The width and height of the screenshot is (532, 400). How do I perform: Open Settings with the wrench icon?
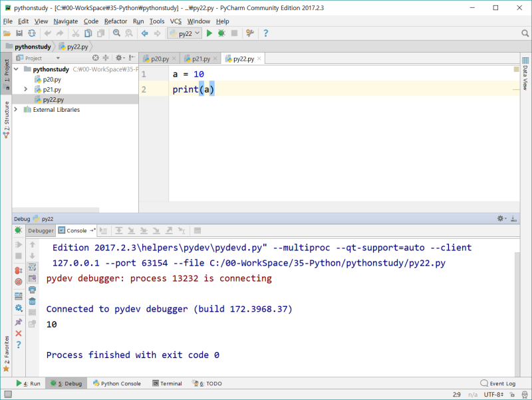(250, 33)
